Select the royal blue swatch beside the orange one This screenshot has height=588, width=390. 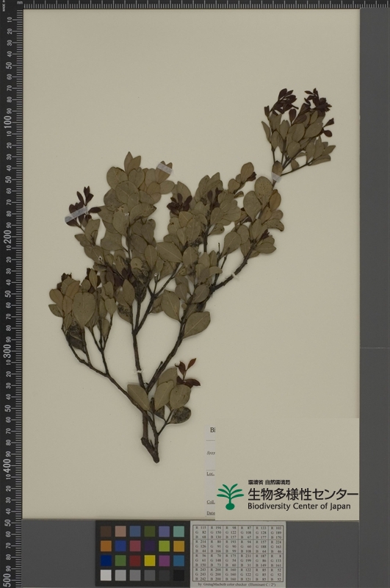[120, 546]
